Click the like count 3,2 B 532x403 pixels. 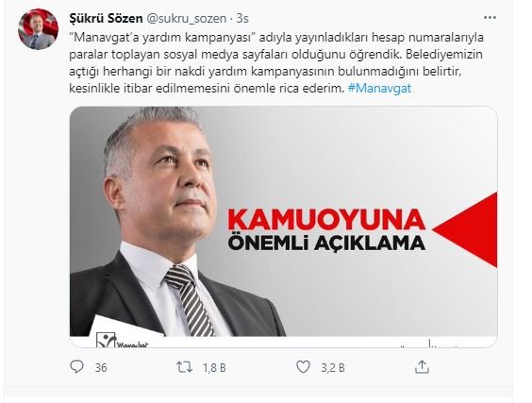click(333, 368)
